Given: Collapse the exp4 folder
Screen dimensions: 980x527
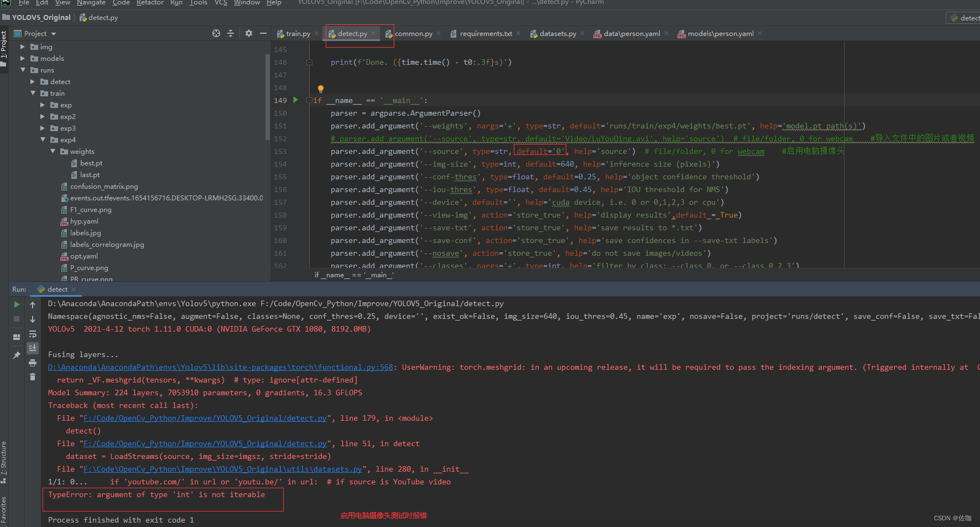Looking at the screenshot, I should 43,140.
